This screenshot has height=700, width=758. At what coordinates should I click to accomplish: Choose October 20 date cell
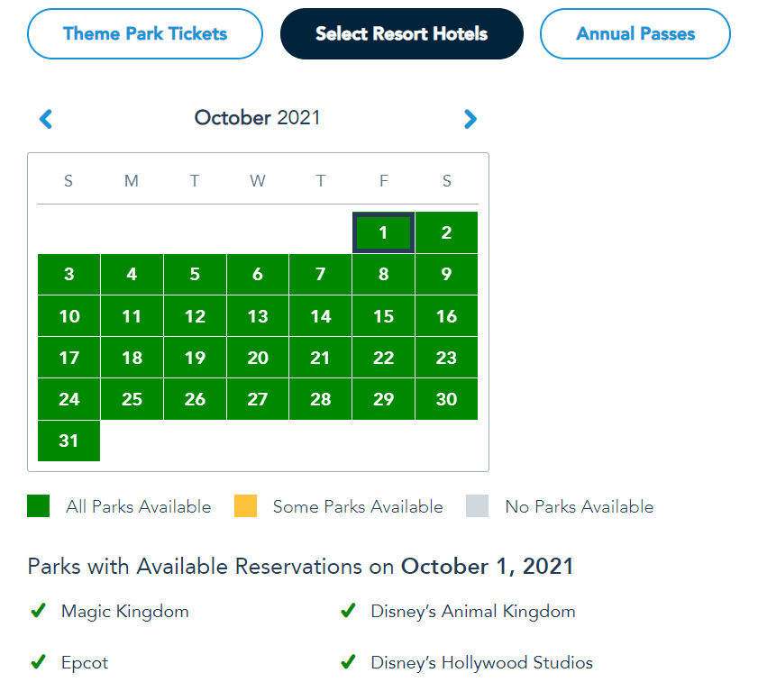pyautogui.click(x=258, y=358)
